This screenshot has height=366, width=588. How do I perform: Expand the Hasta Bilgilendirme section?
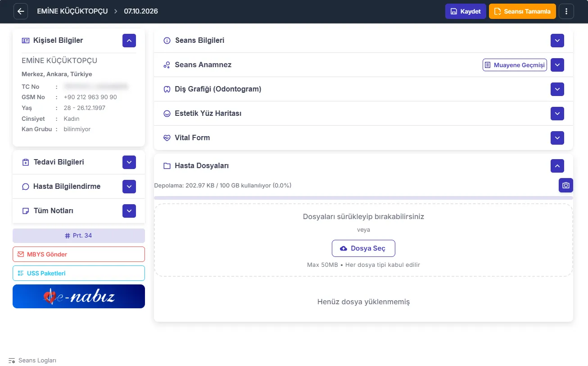129,187
